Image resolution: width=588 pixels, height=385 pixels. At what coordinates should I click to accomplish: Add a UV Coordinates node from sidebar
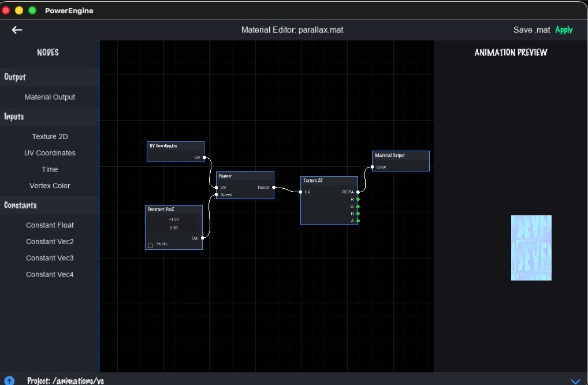50,153
